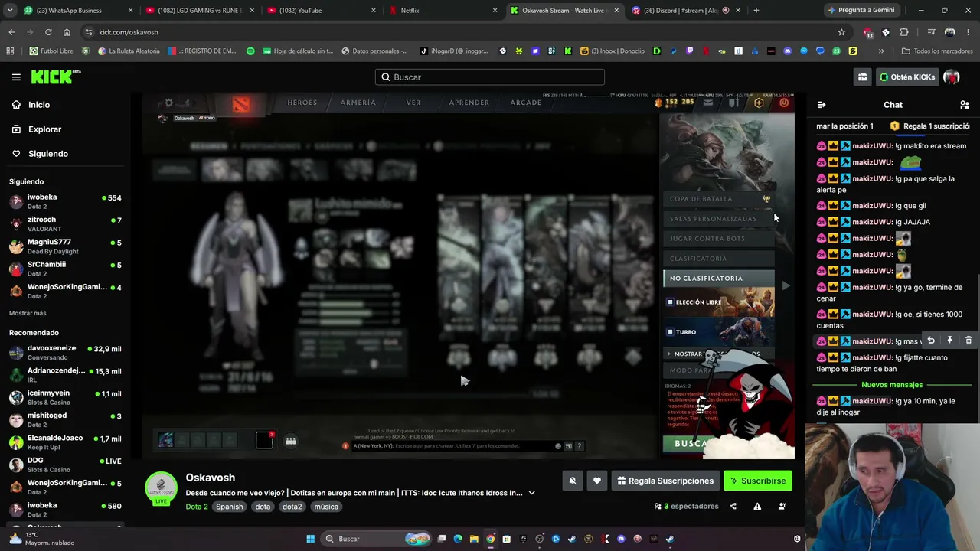The image size is (980, 551).
Task: Toggle Turbo mode checkbox in Dota
Action: pyautogui.click(x=670, y=332)
